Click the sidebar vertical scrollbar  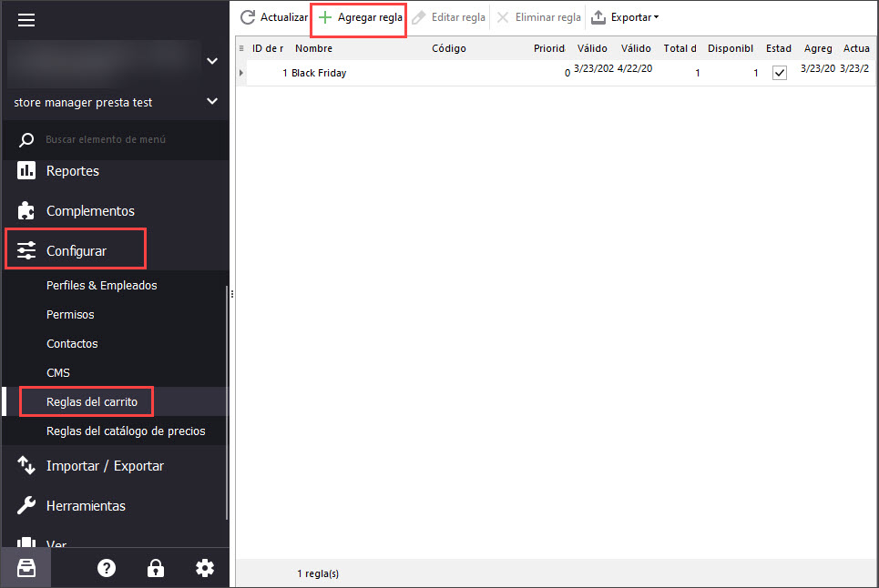coord(227,403)
